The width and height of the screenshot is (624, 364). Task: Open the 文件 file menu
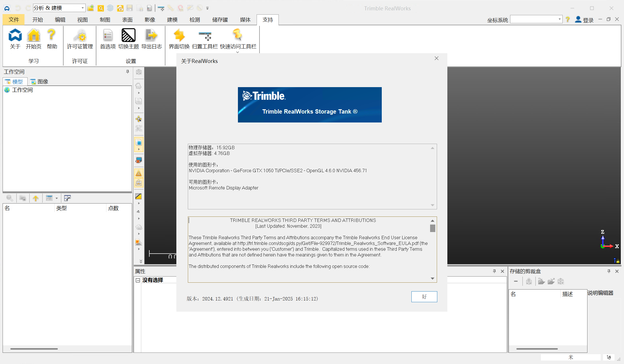click(x=14, y=20)
